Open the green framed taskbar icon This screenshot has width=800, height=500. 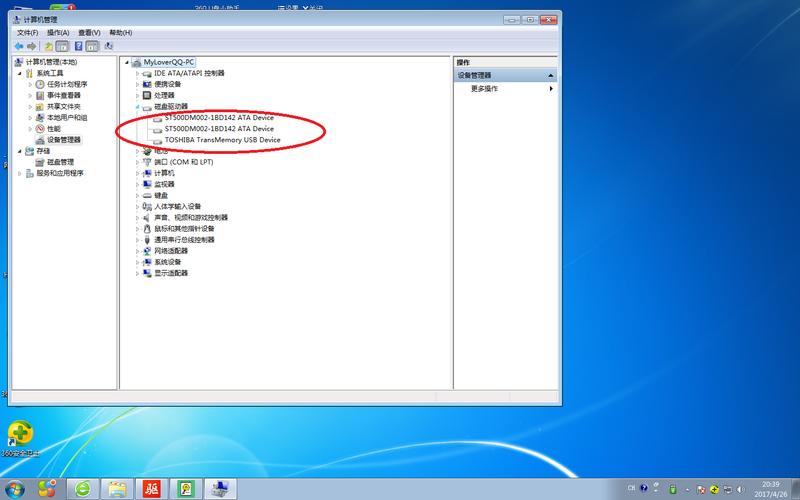point(186,489)
